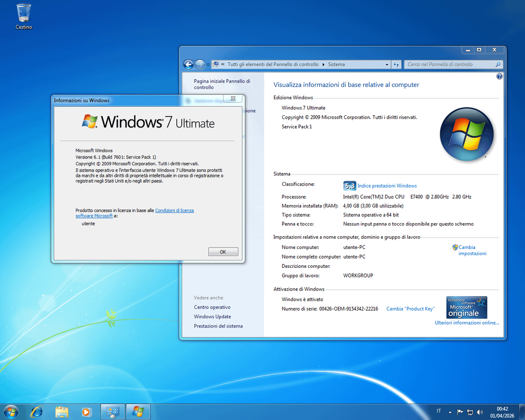Click the blue help question mark icon
The width and height of the screenshot is (525, 420).
pos(499,77)
